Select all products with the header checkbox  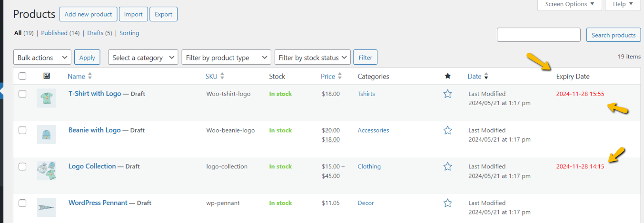click(22, 76)
